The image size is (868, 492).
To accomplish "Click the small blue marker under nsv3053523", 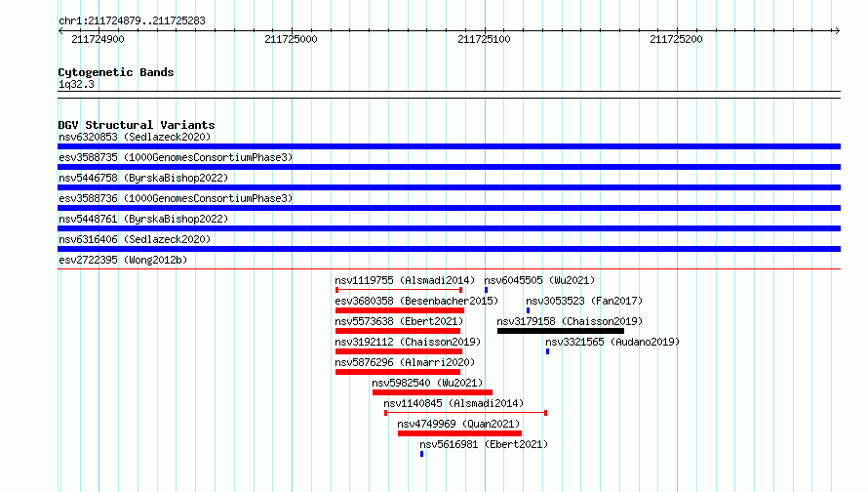I will 528,310.
